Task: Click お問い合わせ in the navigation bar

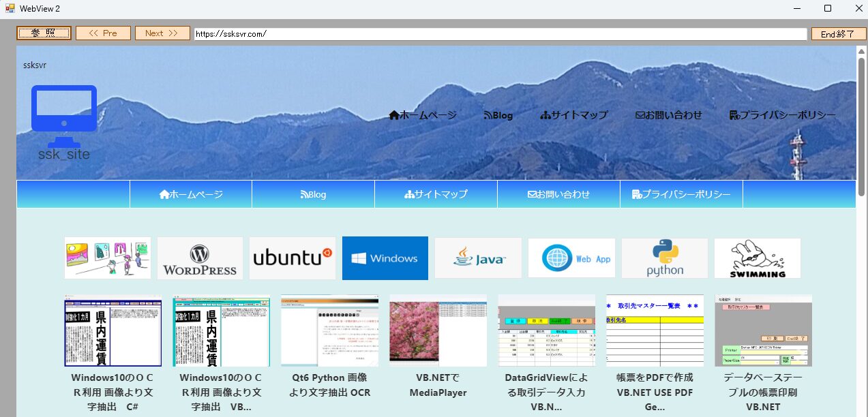Action: point(558,194)
